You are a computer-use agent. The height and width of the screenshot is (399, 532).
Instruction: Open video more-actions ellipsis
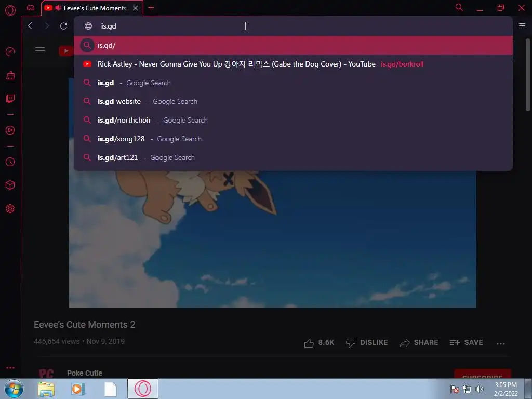(x=501, y=343)
